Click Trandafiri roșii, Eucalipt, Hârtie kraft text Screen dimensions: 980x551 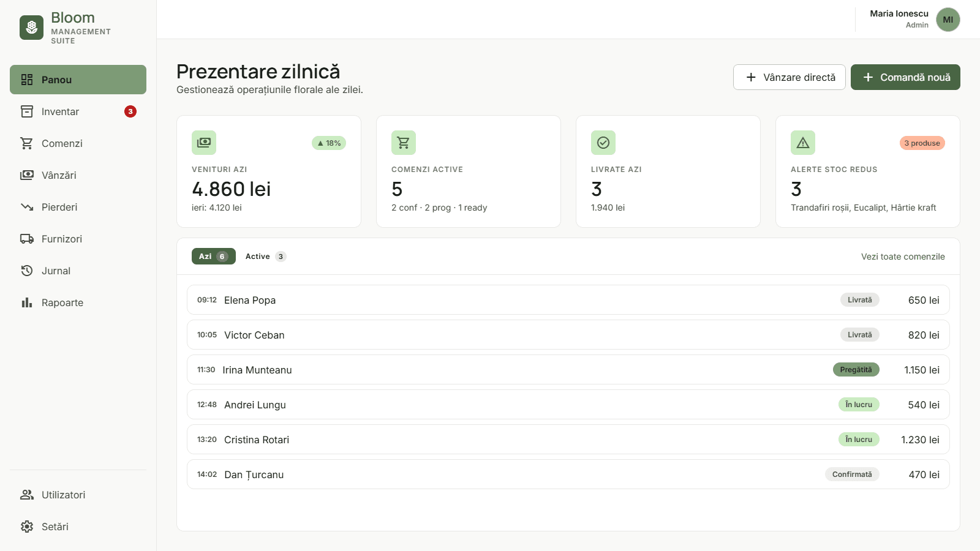click(x=864, y=208)
